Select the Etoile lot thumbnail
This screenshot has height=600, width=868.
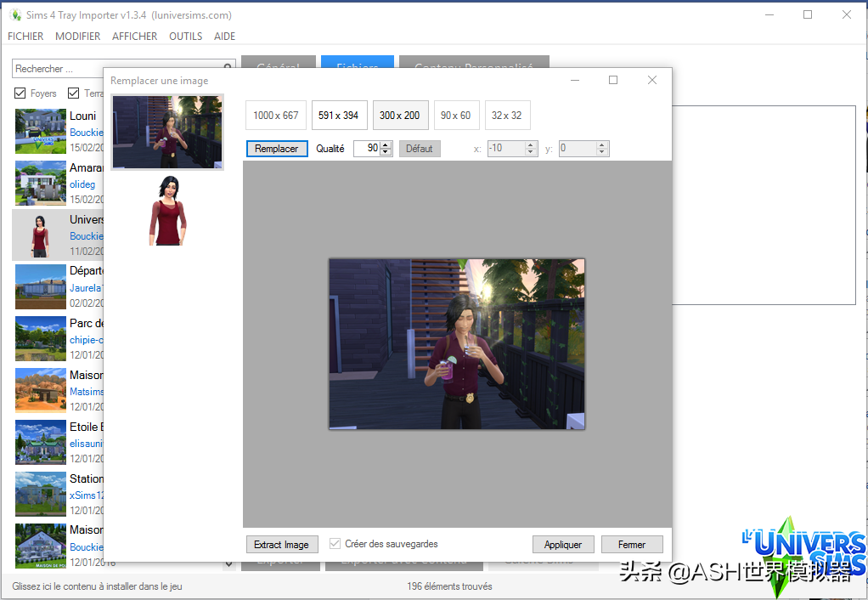(41, 442)
